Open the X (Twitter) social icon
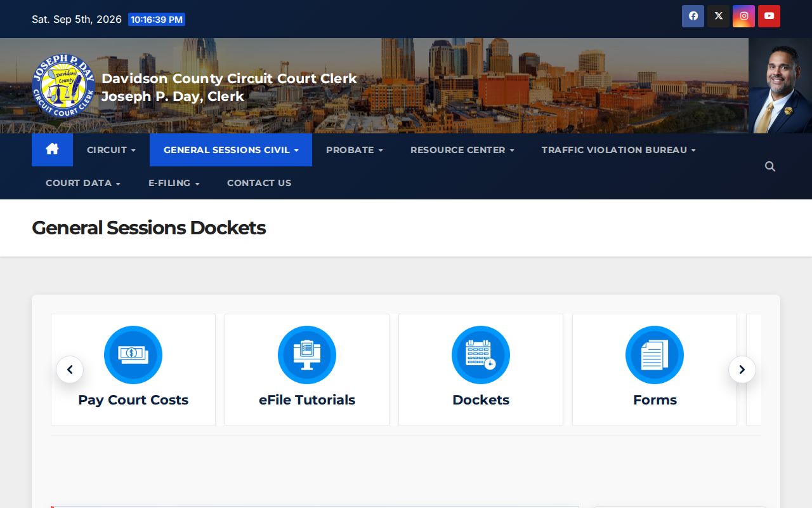This screenshot has height=508, width=812. [x=718, y=17]
